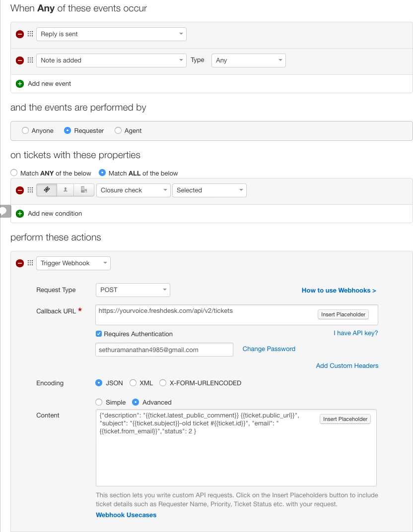413x532 pixels.
Task: Remove the 'Note is added' event row
Action: pyautogui.click(x=20, y=60)
